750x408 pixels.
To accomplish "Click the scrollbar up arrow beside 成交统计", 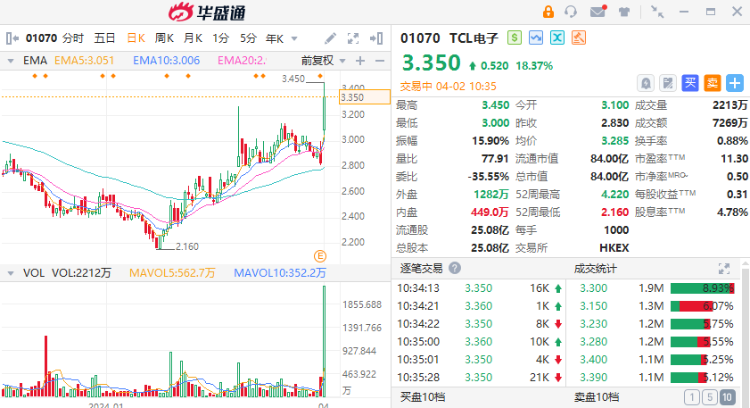I will click(x=745, y=264).
